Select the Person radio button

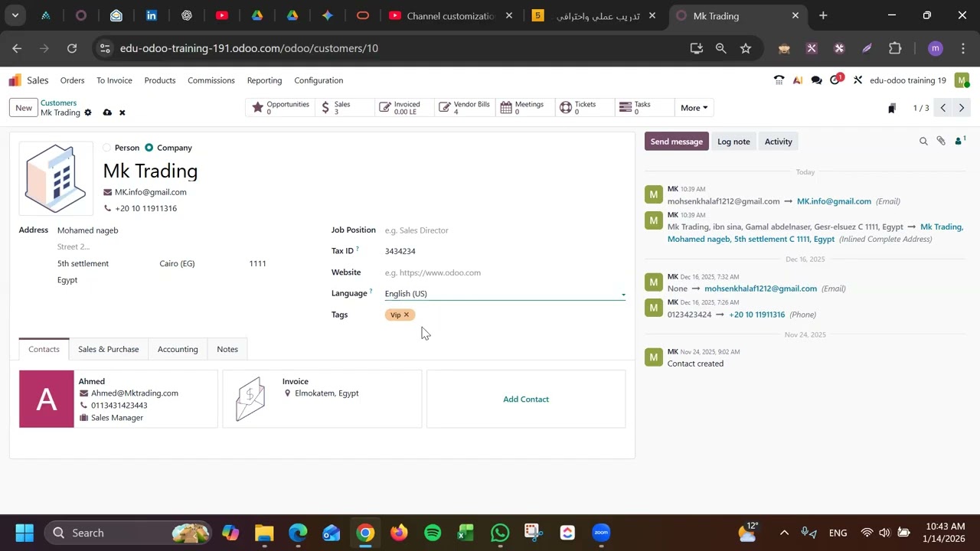point(107,148)
